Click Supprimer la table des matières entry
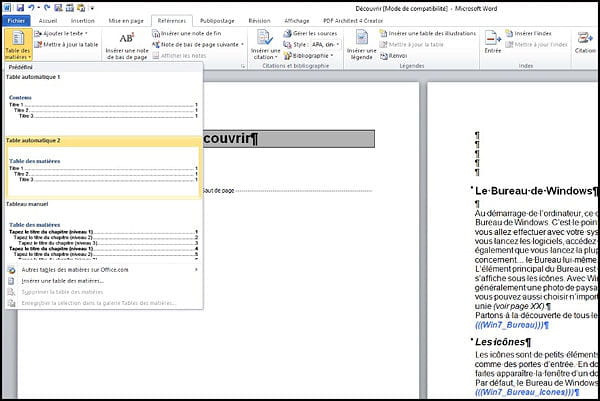 103,292
